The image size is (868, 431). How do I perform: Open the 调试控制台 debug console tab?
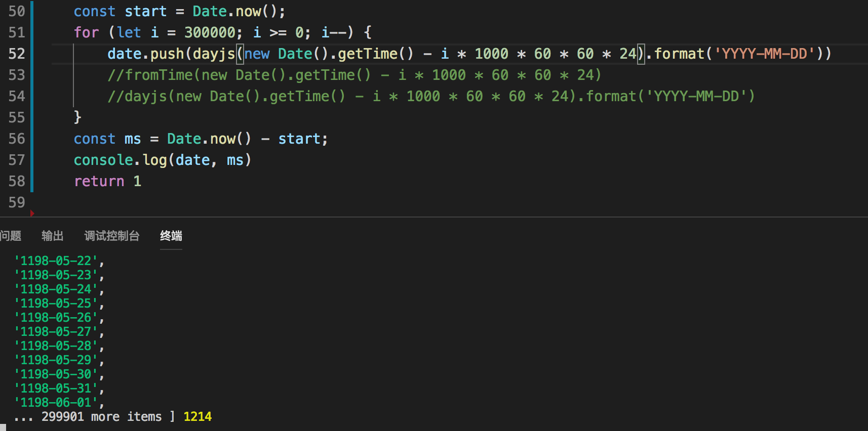pos(111,236)
